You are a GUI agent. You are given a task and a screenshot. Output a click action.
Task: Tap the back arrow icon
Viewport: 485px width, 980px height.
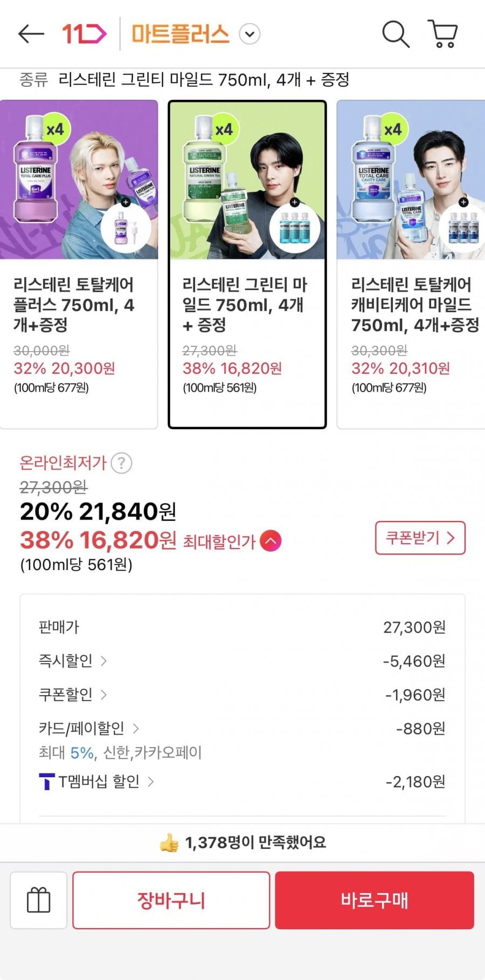pos(31,34)
